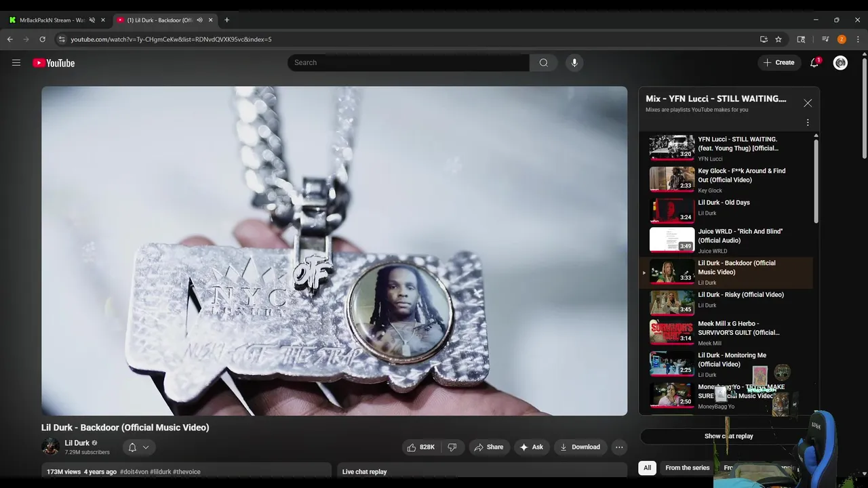
Task: Click the playlist panel scrollbar
Action: click(x=816, y=180)
